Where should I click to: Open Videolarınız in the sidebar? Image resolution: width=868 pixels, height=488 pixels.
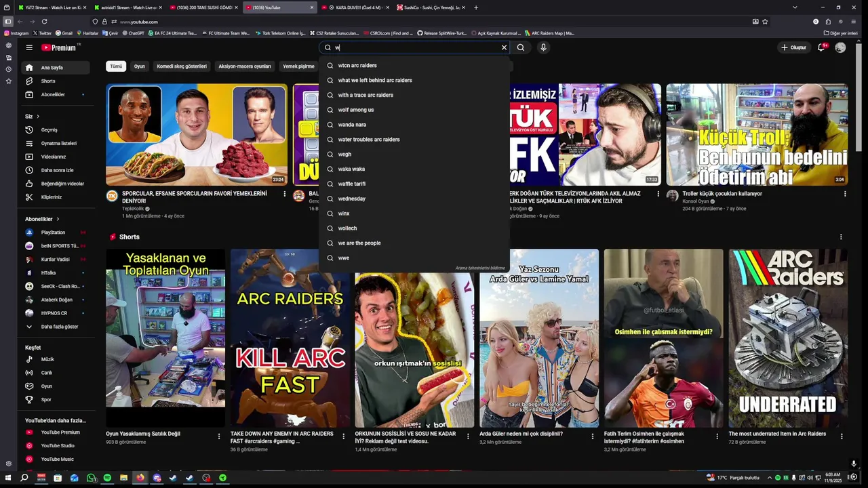[x=56, y=157]
